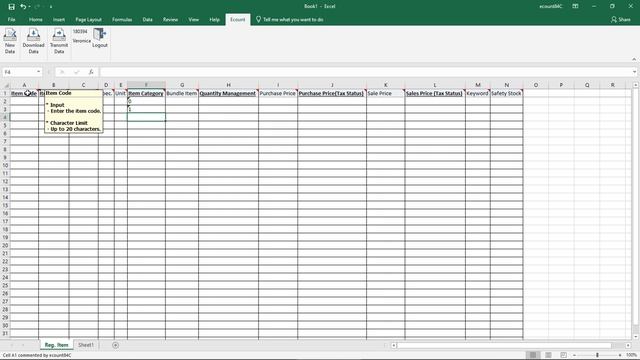Add a new sheet with the plus icon
The height and width of the screenshot is (360, 640).
(116, 345)
